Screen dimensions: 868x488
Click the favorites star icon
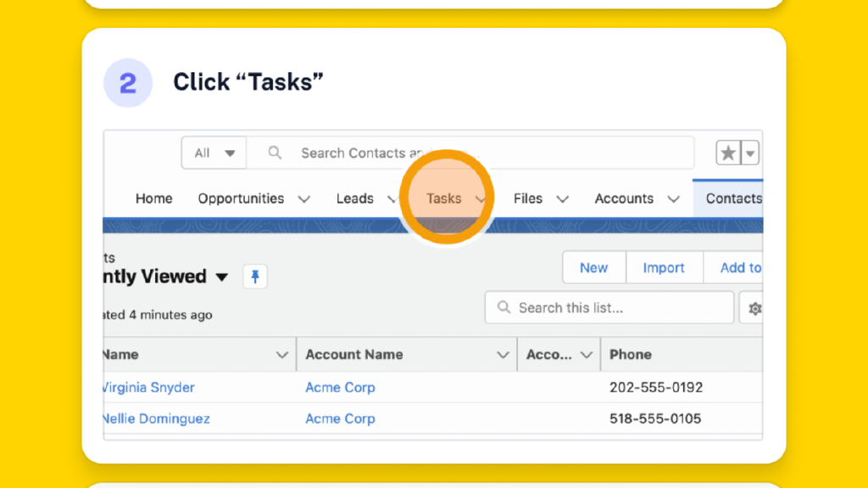coord(728,153)
